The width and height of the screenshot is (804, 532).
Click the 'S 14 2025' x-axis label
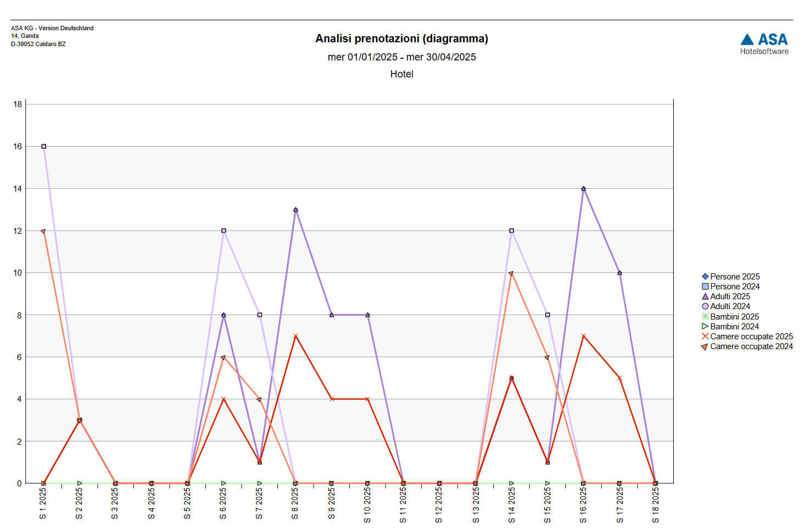point(511,505)
